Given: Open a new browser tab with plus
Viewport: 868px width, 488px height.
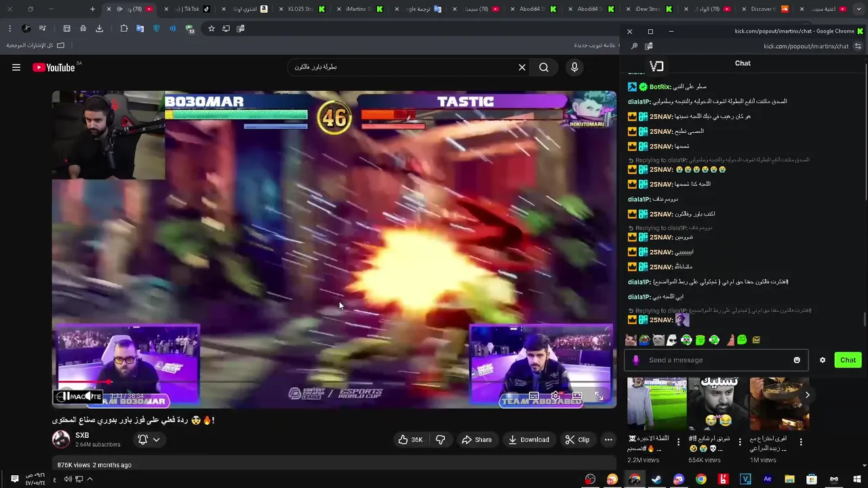Looking at the screenshot, I should coord(93,9).
